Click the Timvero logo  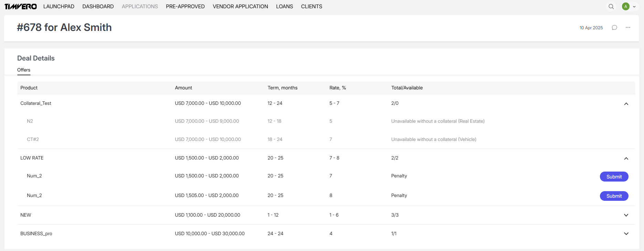(21, 7)
